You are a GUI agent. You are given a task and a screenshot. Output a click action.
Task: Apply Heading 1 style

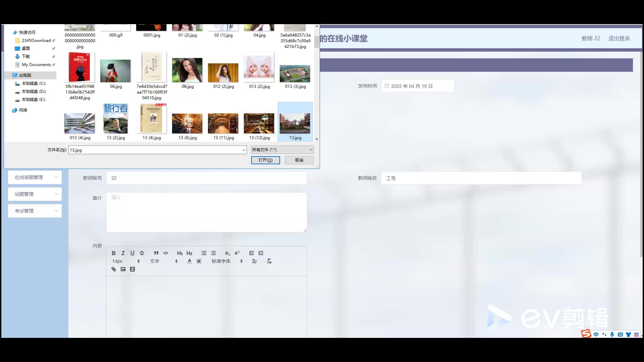click(x=180, y=253)
